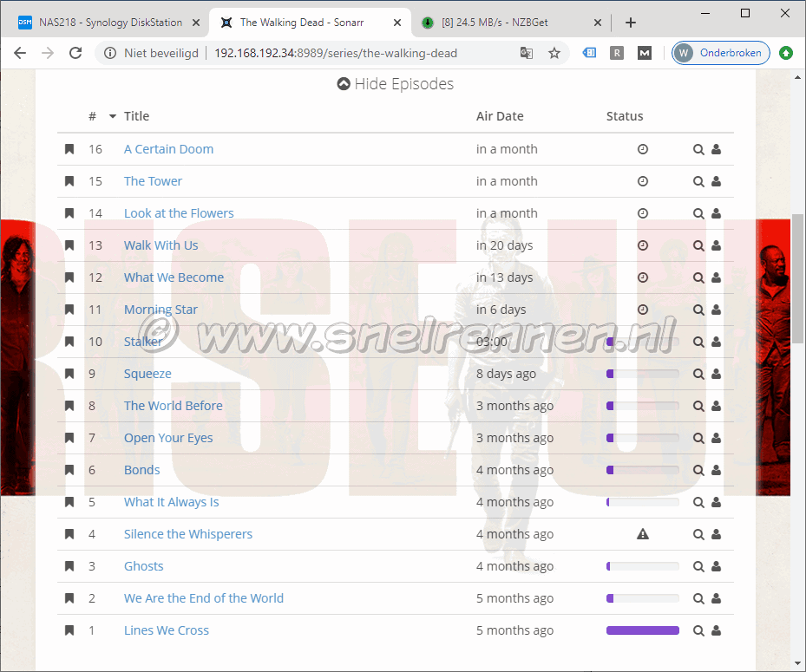
Task: Search for episode Open Your Eyes
Action: [698, 438]
